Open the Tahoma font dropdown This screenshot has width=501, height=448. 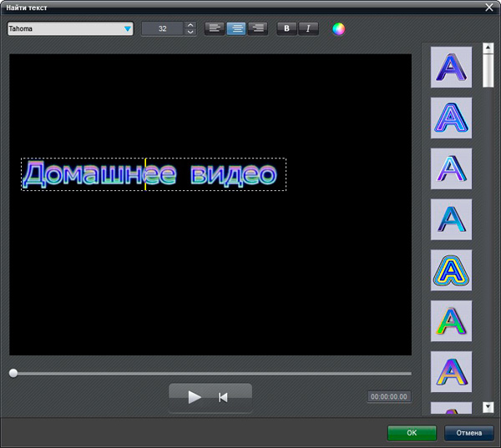tap(70, 28)
